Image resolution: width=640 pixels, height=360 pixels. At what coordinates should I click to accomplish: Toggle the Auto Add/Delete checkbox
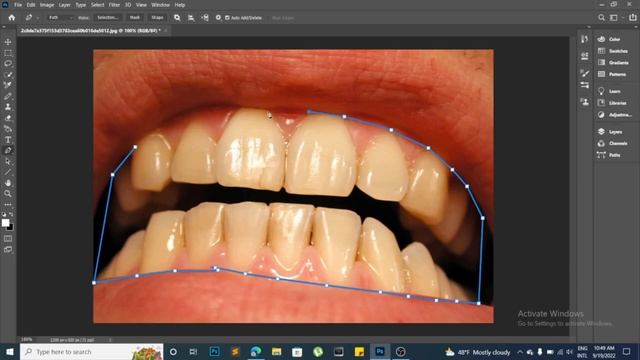pos(227,18)
